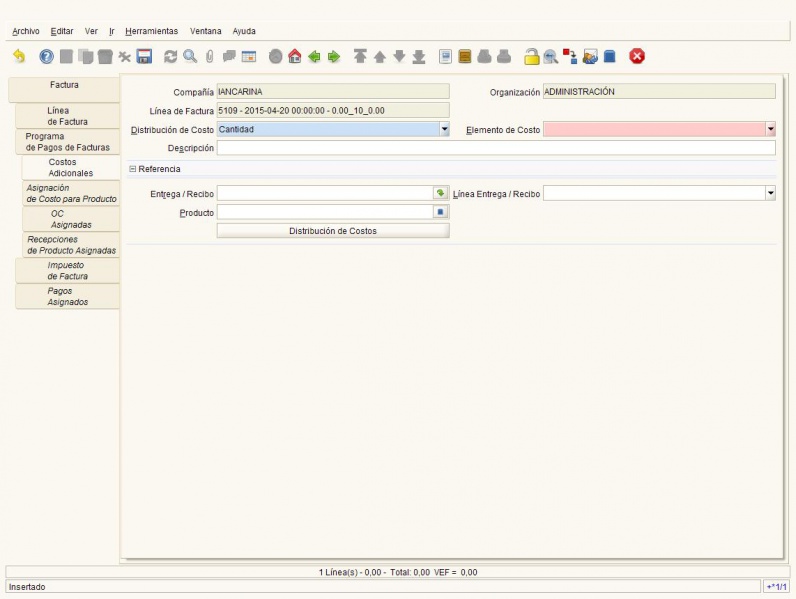
Task: Click the Print toolbar icon
Action: pos(504,56)
